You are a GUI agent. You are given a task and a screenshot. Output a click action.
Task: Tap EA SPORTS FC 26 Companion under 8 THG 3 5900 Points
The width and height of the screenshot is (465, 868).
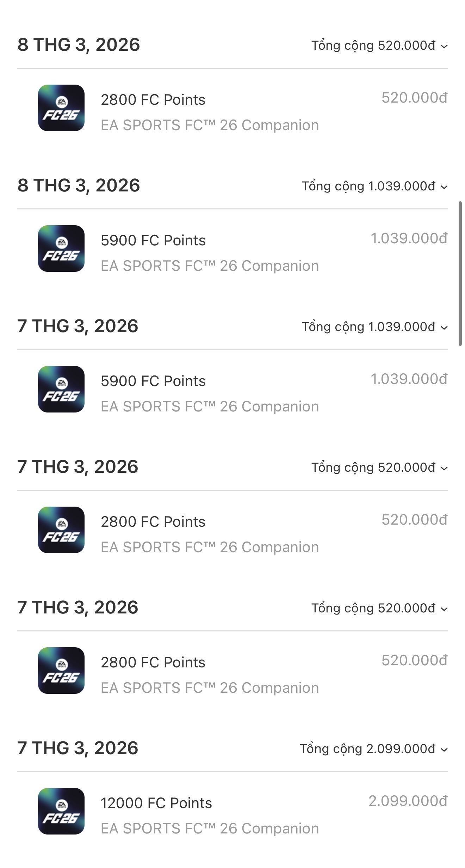[x=210, y=266]
